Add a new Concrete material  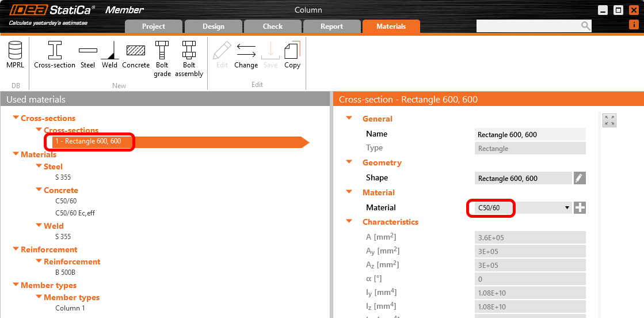136,55
